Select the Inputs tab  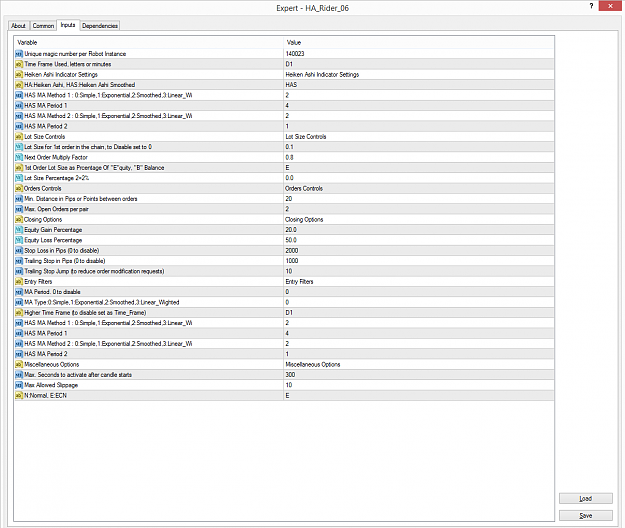(x=68, y=25)
